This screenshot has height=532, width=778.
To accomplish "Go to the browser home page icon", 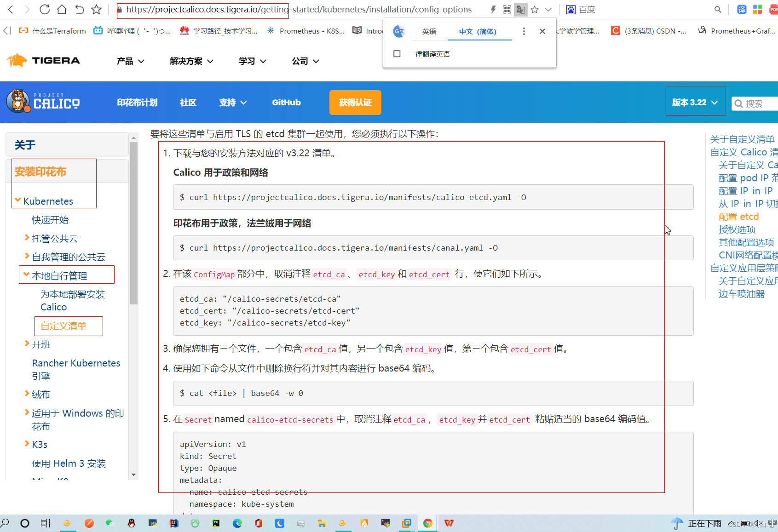I will (x=62, y=9).
